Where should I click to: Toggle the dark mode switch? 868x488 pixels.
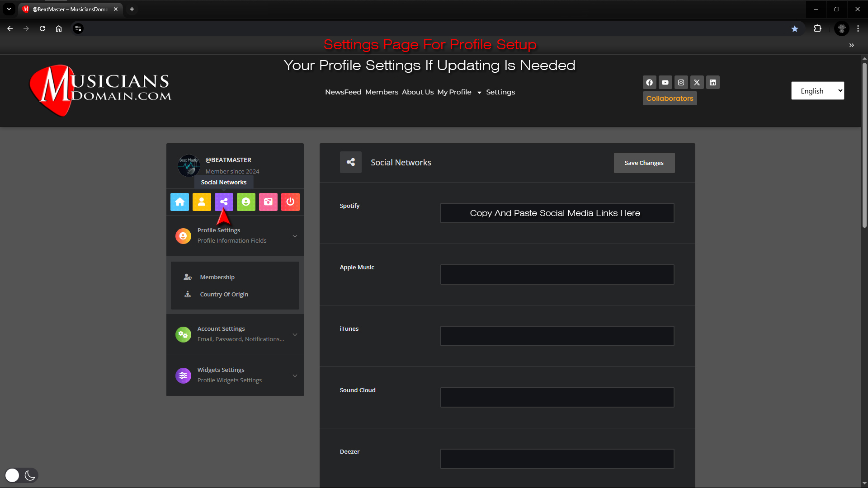(21, 475)
